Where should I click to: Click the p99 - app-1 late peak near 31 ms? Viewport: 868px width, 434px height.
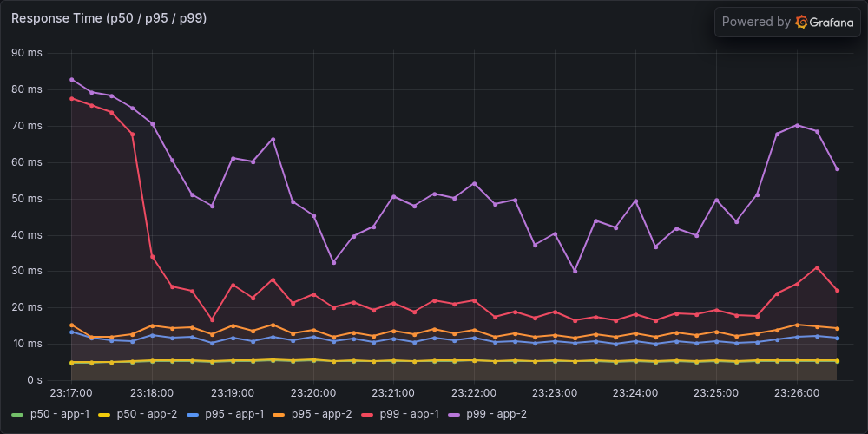817,268
